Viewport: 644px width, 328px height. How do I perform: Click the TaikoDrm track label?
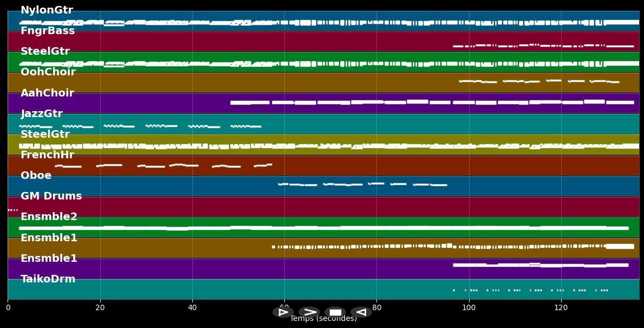coord(48,279)
